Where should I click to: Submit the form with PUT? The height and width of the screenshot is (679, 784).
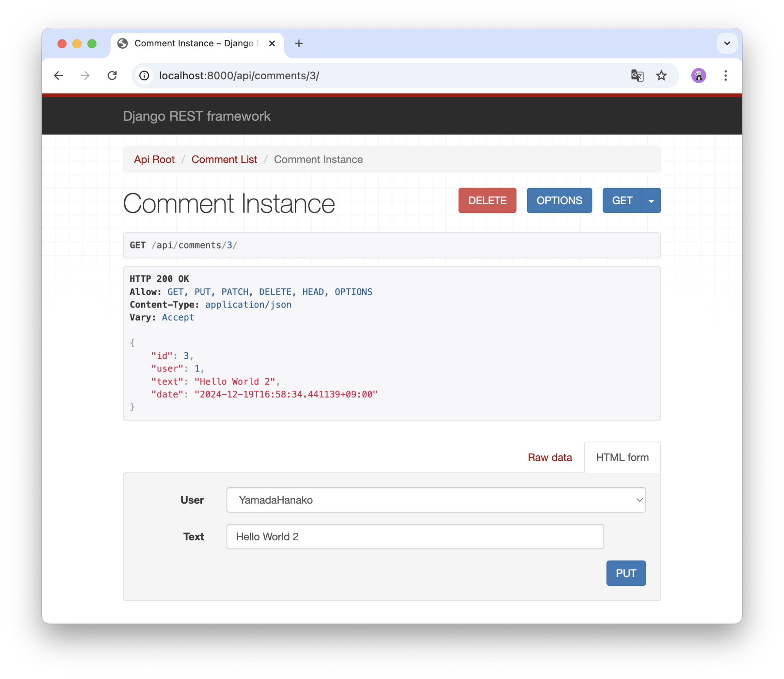[626, 573]
